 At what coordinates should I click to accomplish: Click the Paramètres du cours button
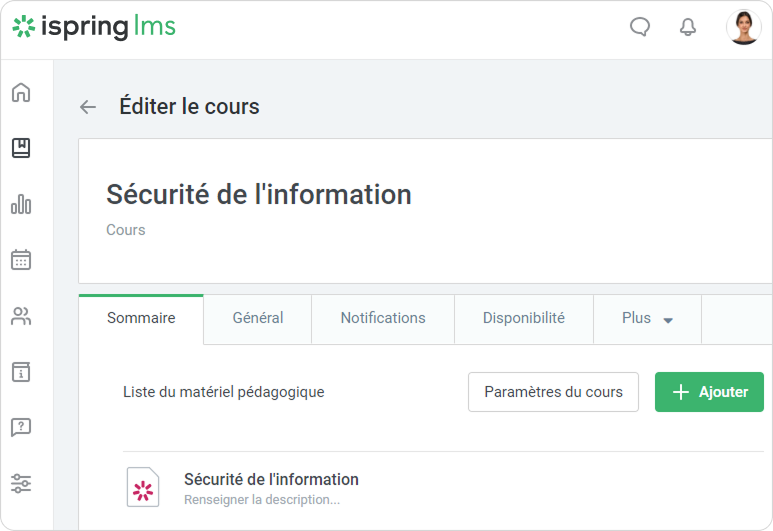pos(553,392)
